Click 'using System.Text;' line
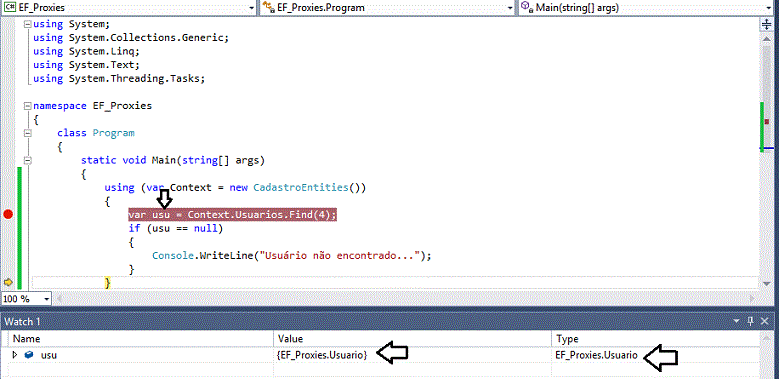Viewport: 779px width, 390px height. (86, 65)
